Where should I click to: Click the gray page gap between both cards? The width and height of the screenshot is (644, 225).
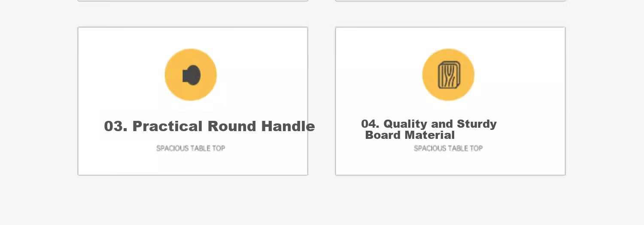(322, 101)
